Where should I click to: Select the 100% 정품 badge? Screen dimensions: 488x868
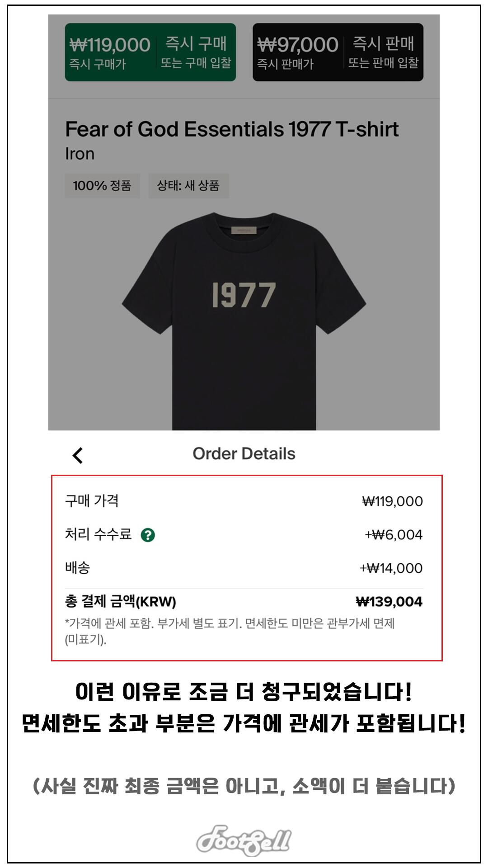click(102, 185)
